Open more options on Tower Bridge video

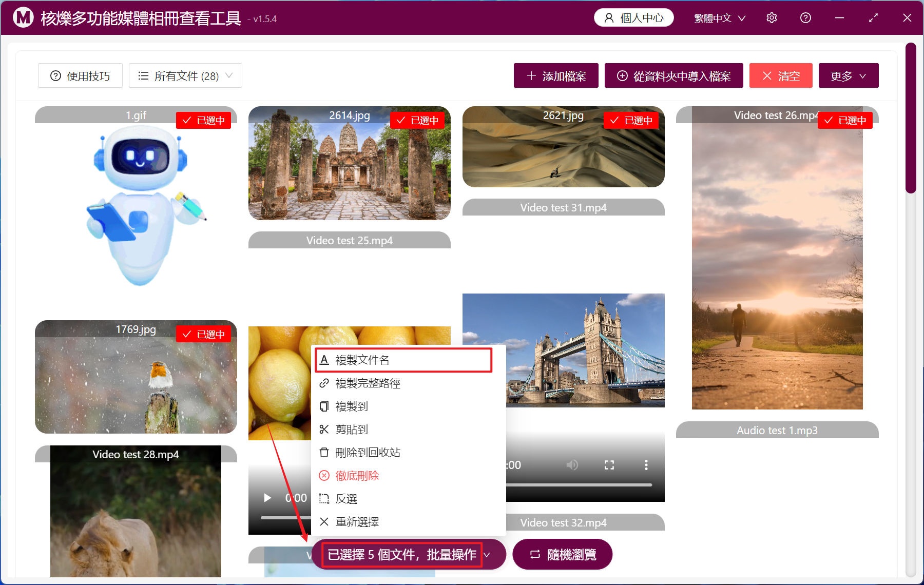646,465
